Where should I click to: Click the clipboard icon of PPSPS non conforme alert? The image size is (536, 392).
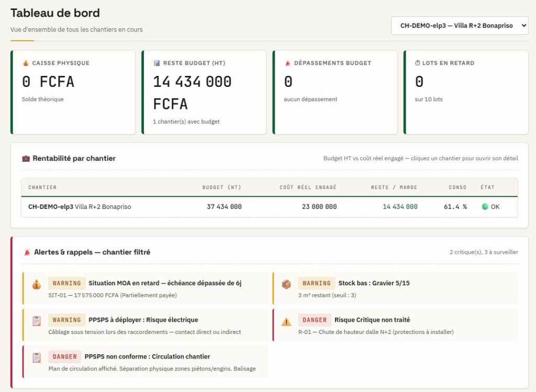37,358
